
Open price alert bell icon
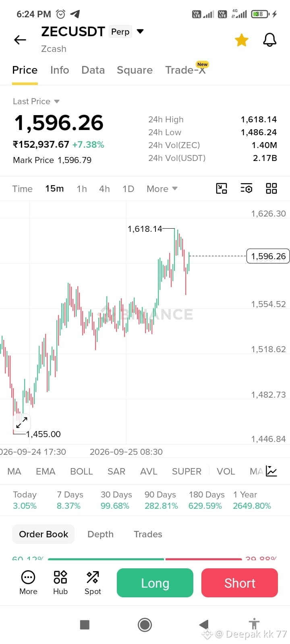(x=270, y=40)
